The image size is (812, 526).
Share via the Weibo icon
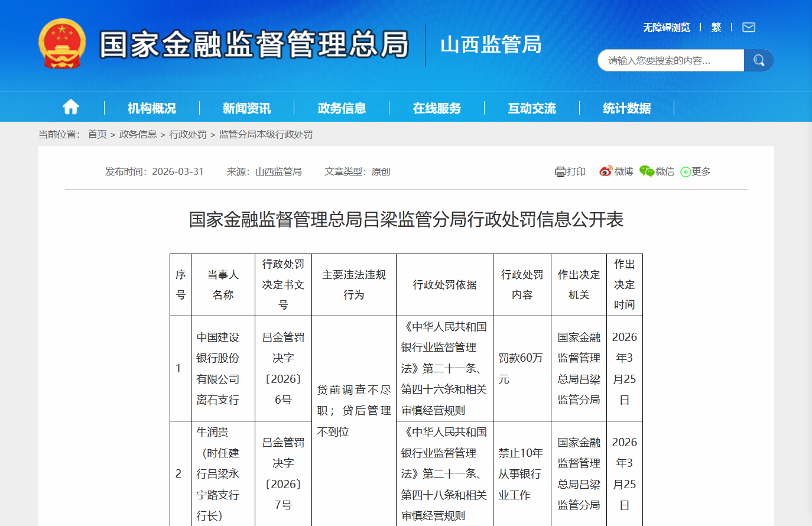click(x=606, y=171)
